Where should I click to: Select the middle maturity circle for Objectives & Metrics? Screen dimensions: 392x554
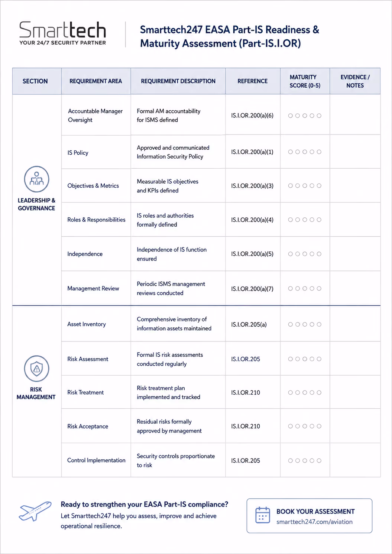305,186
